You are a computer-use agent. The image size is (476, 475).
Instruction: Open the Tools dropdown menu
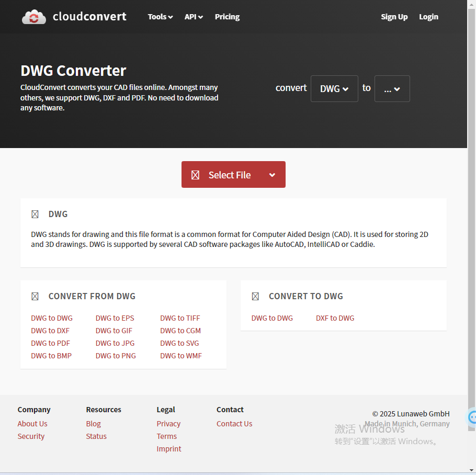tap(160, 17)
